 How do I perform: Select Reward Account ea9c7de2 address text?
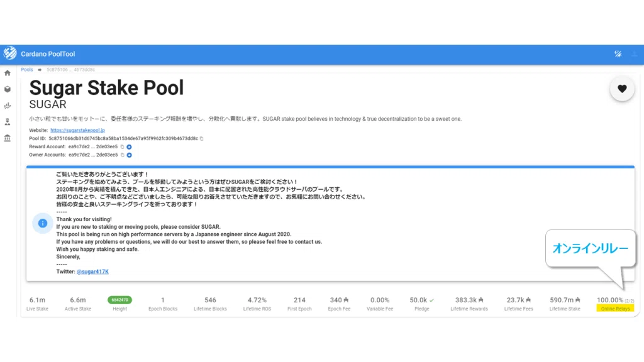pyautogui.click(x=93, y=147)
